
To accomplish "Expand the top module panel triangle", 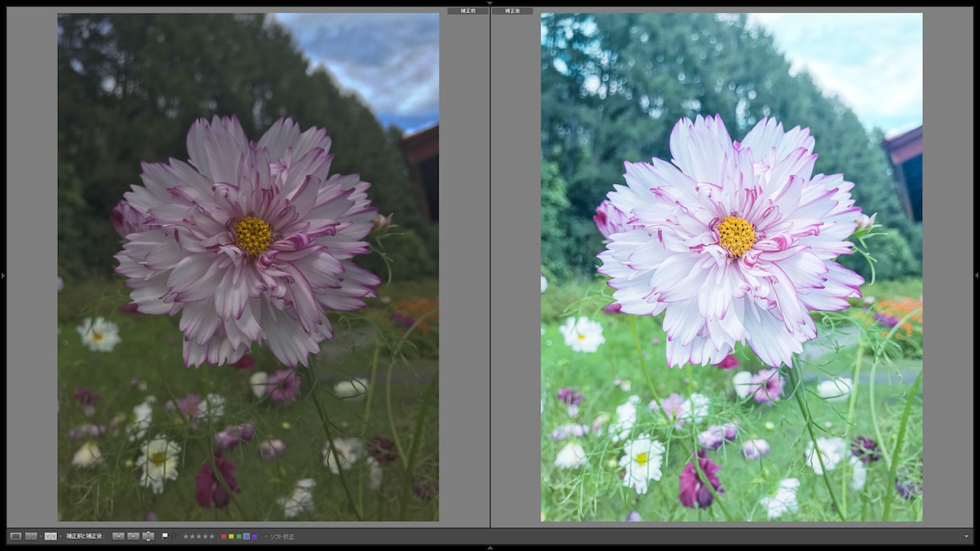I will (x=490, y=3).
